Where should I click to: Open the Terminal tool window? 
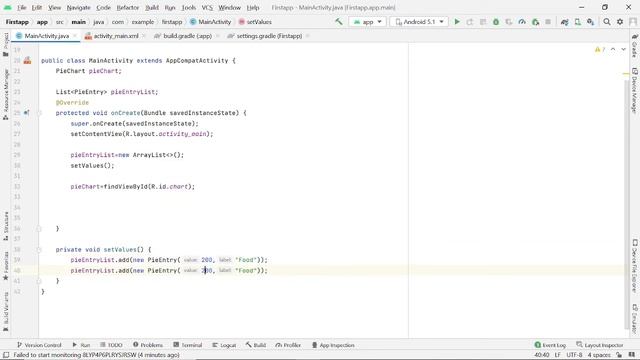pos(188,345)
